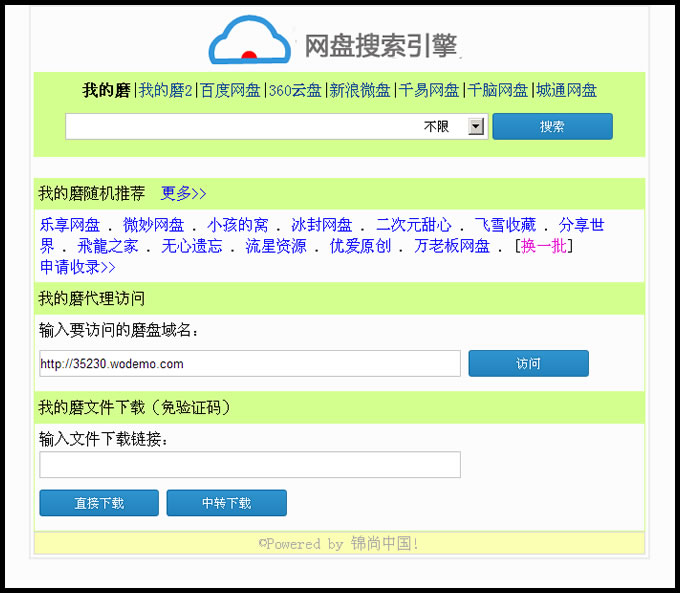The height and width of the screenshot is (593, 680).
Task: Click 换一批 to refresh recommendations
Action: (543, 246)
